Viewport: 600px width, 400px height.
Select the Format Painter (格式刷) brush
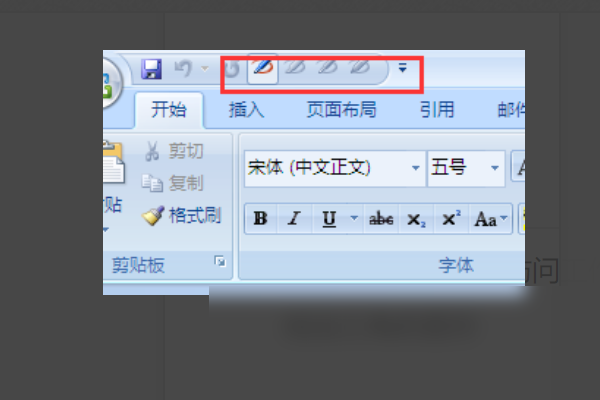(153, 216)
